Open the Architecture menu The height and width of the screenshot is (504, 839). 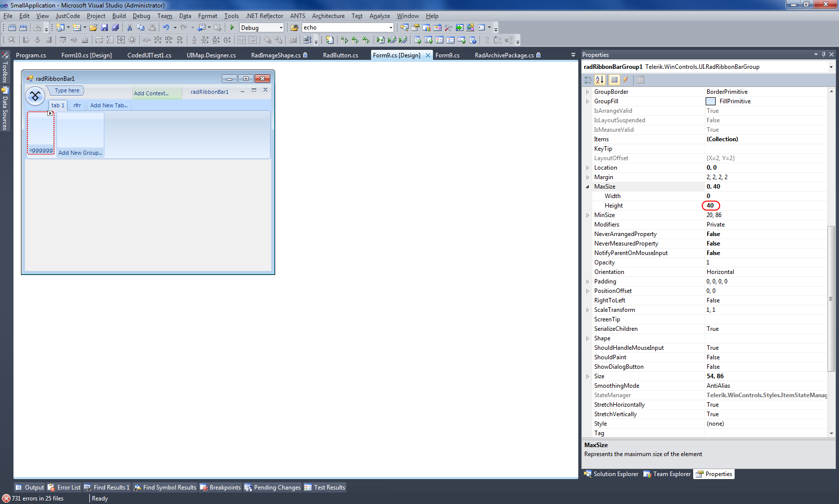[x=328, y=16]
